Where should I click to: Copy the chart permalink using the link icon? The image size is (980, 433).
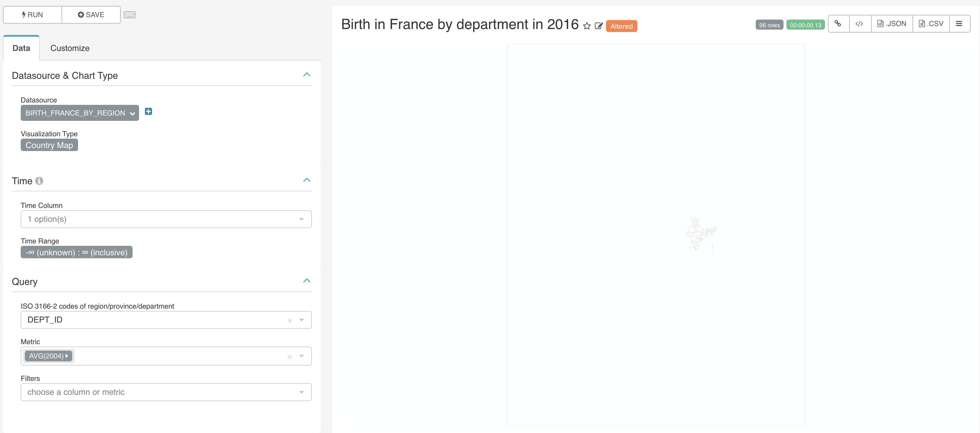click(x=839, y=23)
